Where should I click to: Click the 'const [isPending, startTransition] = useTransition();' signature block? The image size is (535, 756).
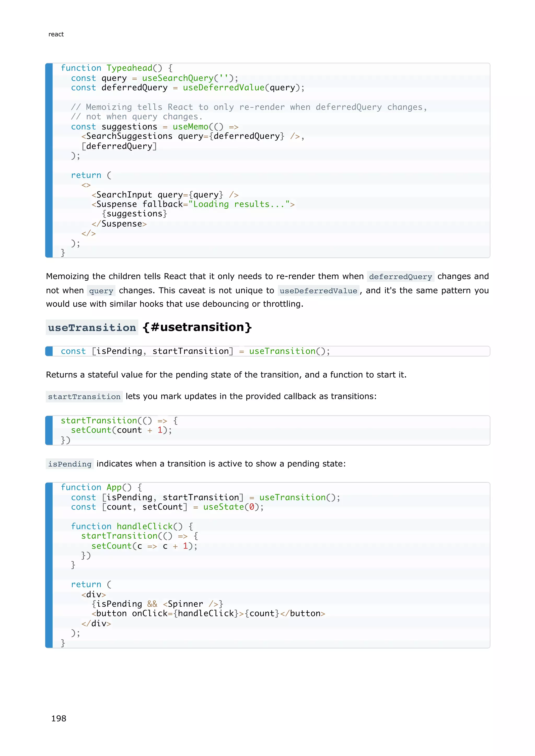coord(267,351)
